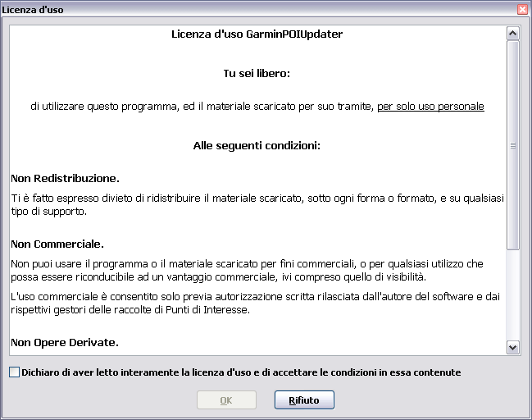Click the scrollbar up arrow
This screenshot has height=420, width=532.
click(x=513, y=34)
